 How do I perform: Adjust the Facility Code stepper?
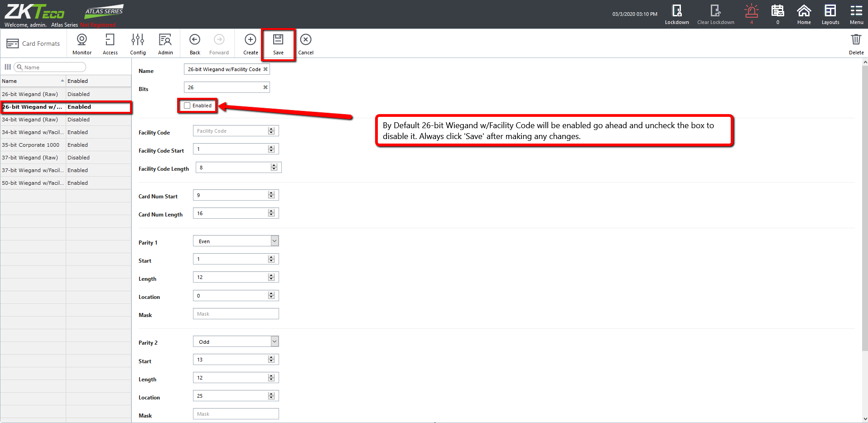[271, 131]
